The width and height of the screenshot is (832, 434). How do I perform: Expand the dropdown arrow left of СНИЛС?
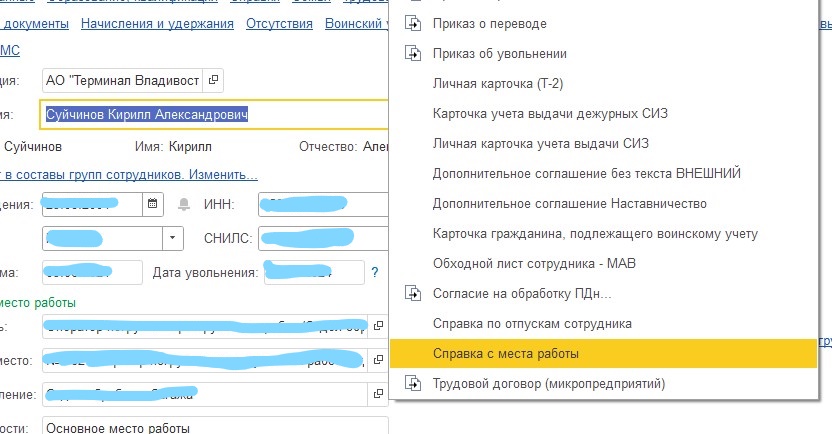174,238
